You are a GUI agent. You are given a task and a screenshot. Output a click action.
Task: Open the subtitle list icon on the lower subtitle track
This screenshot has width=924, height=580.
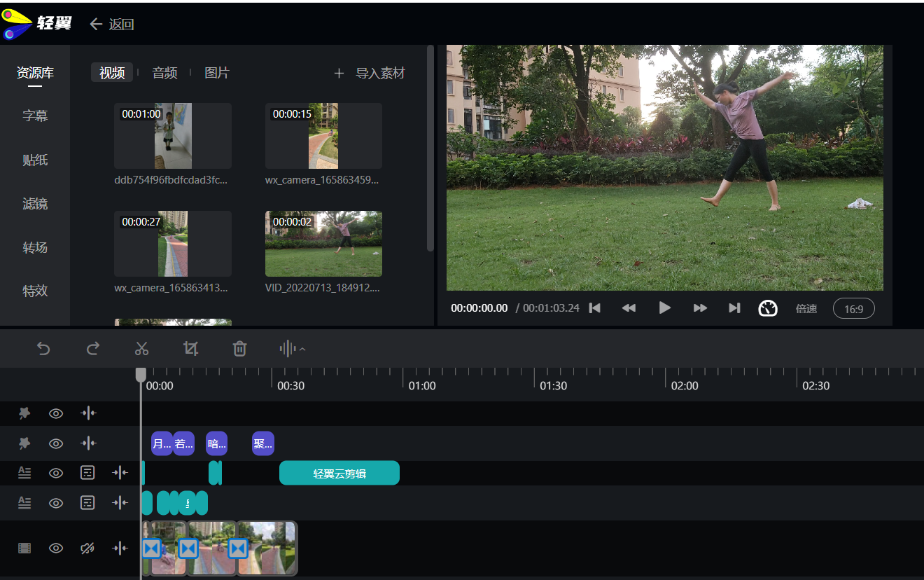[87, 502]
